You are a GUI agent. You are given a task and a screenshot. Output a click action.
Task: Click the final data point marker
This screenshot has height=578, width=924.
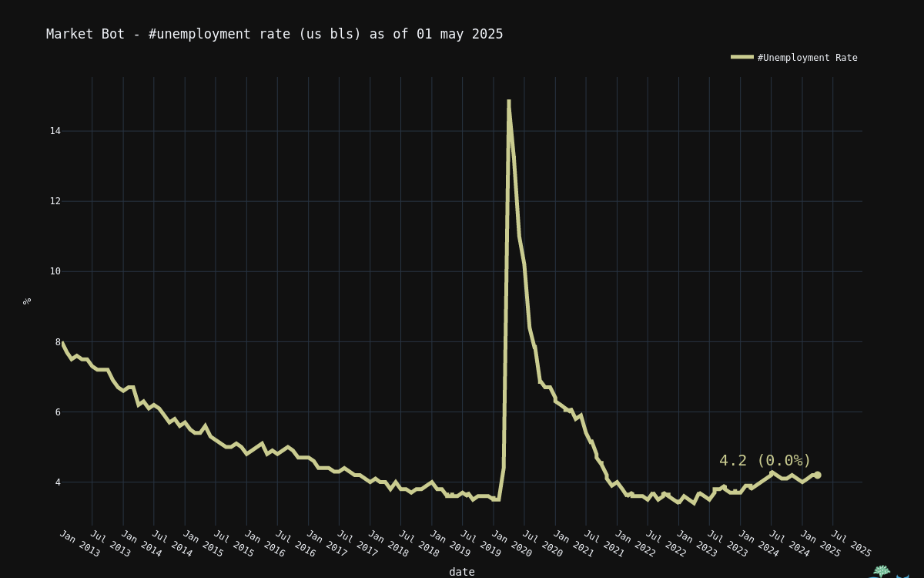(x=817, y=475)
